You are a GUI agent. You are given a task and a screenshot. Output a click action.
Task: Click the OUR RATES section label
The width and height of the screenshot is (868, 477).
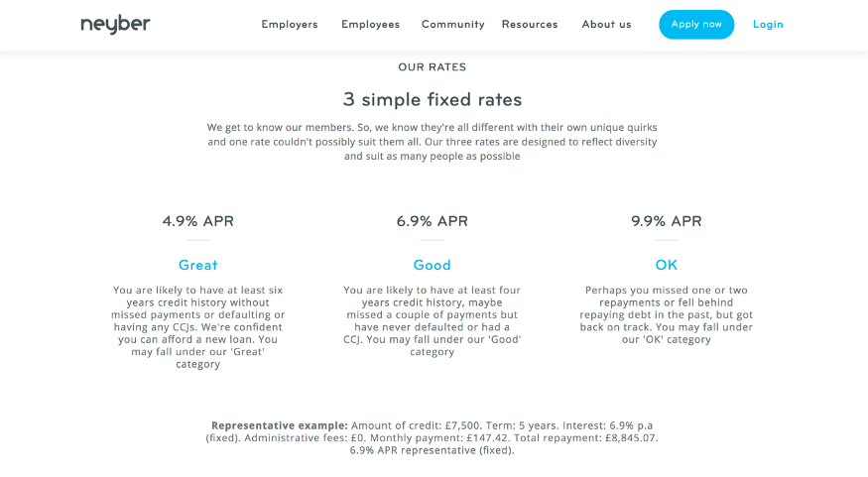tap(433, 67)
